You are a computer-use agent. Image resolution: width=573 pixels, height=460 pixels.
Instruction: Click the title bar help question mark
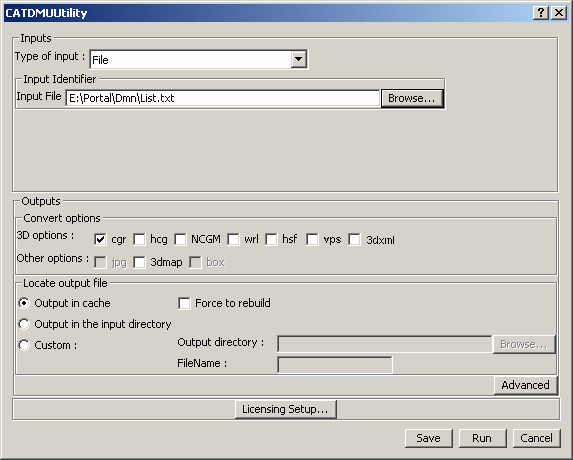(541, 13)
